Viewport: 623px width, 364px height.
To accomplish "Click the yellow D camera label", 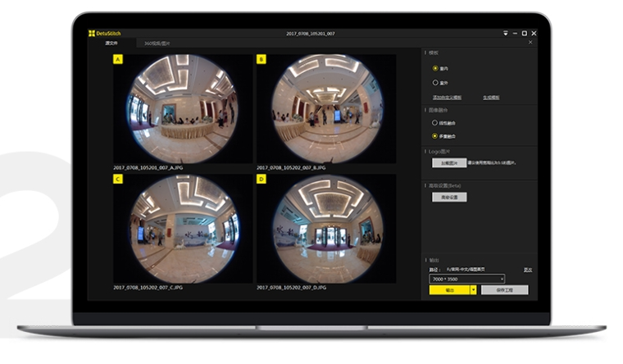I will pyautogui.click(x=261, y=178).
